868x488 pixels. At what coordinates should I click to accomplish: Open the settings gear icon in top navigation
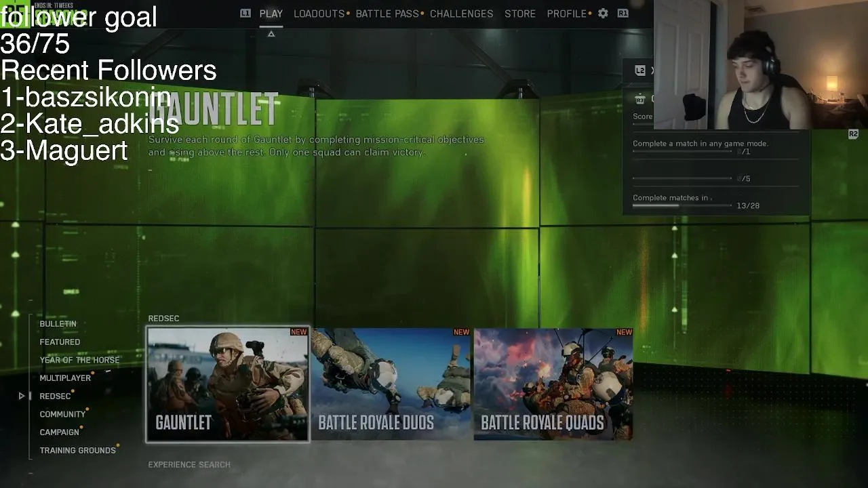(x=603, y=14)
